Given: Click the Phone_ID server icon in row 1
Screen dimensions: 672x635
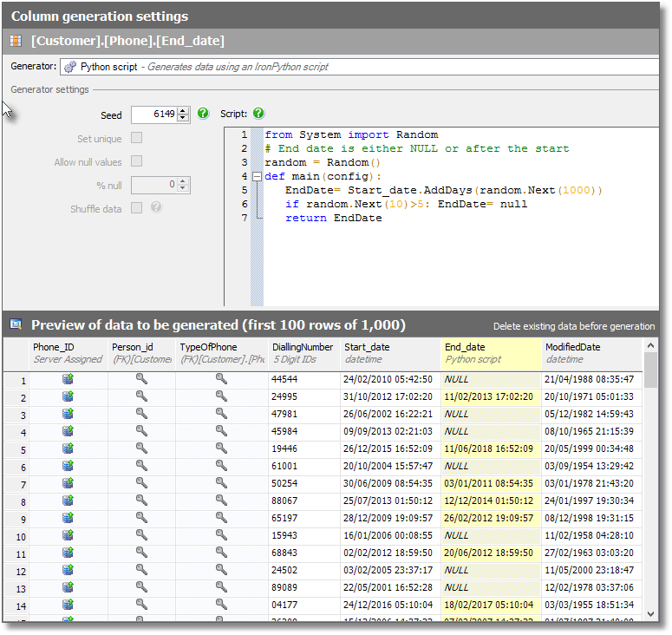Looking at the screenshot, I should (69, 378).
